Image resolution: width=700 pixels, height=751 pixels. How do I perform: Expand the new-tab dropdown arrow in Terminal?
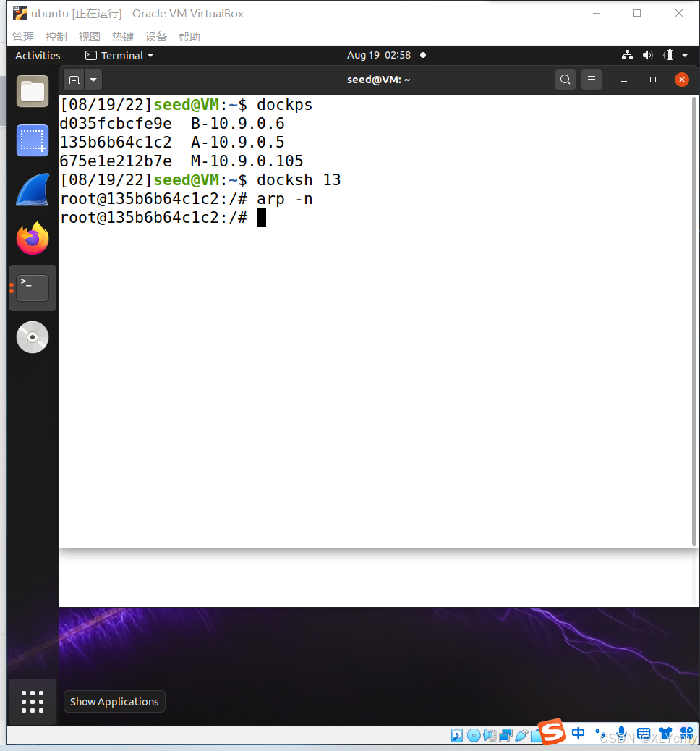coord(93,80)
